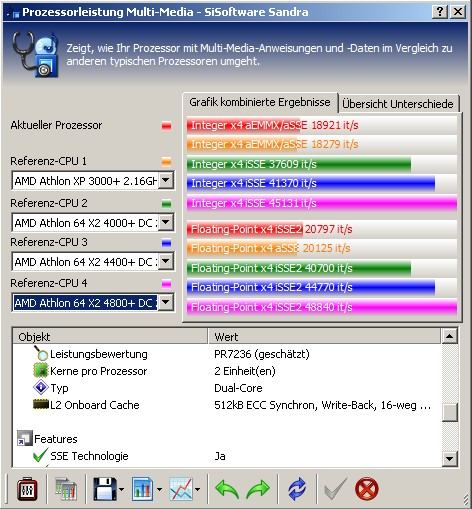This screenshot has width=472, height=509.
Task: Click the list scrollbar thumb
Action: point(449,413)
